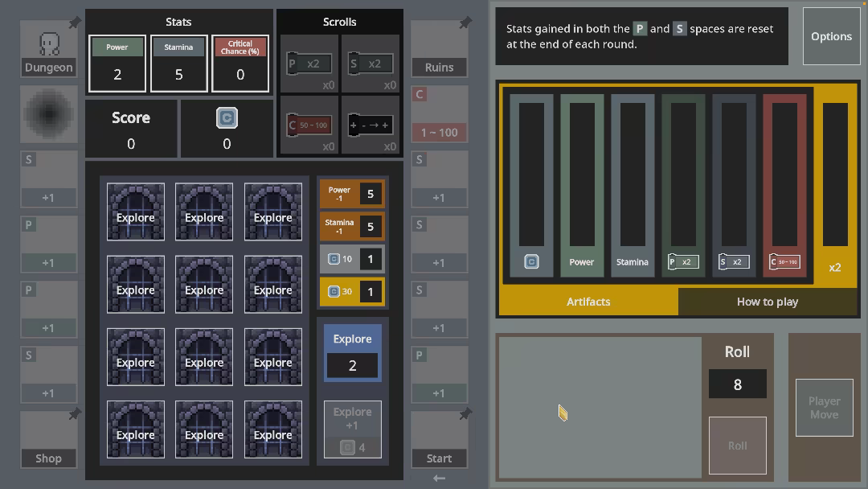Click the Roll value showing 8
Viewport: 868px width, 489px height.
tap(737, 384)
